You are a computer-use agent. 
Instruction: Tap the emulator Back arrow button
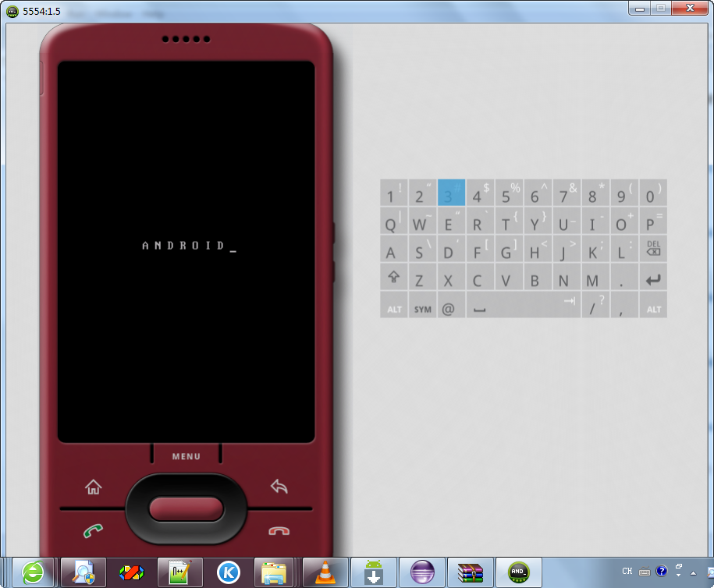click(x=279, y=486)
